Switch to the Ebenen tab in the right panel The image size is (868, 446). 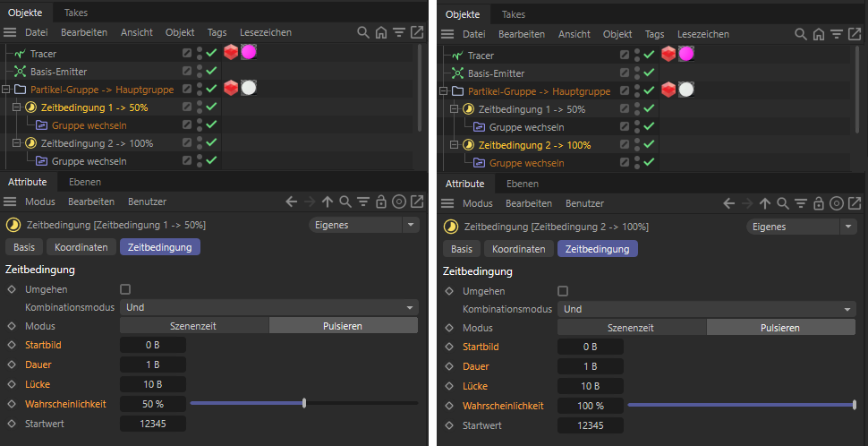522,184
